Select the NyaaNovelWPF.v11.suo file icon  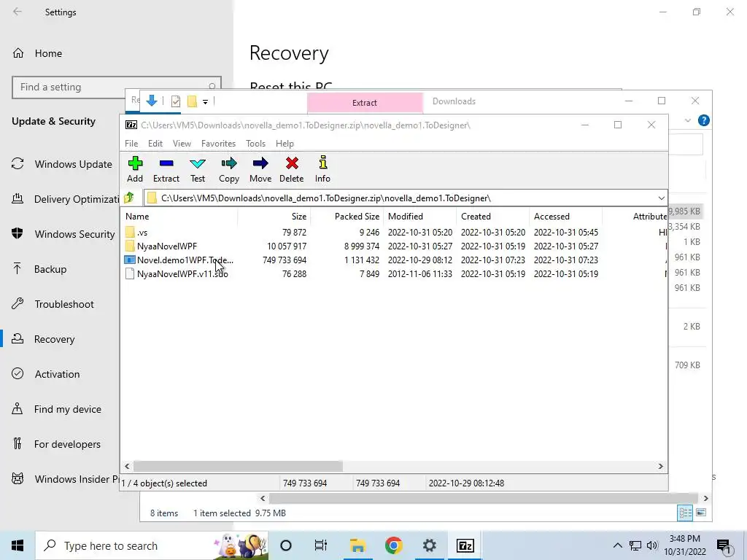click(130, 274)
